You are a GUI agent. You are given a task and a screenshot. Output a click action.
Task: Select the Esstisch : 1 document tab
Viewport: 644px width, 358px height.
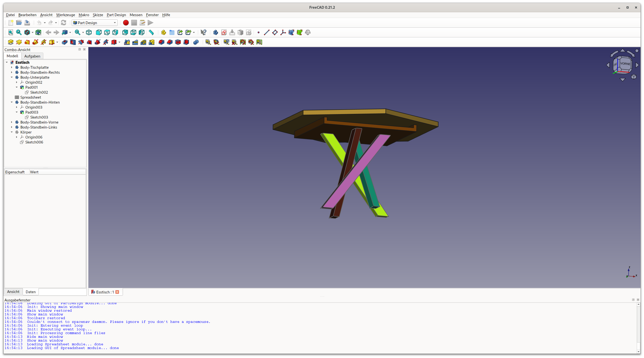(105, 292)
